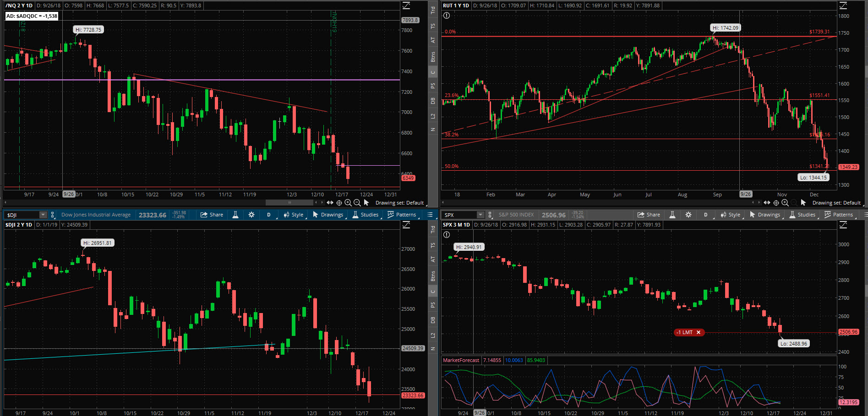Toggle the Trd sidebar tab beside /NQ chart
868x416 pixels.
click(x=433, y=10)
